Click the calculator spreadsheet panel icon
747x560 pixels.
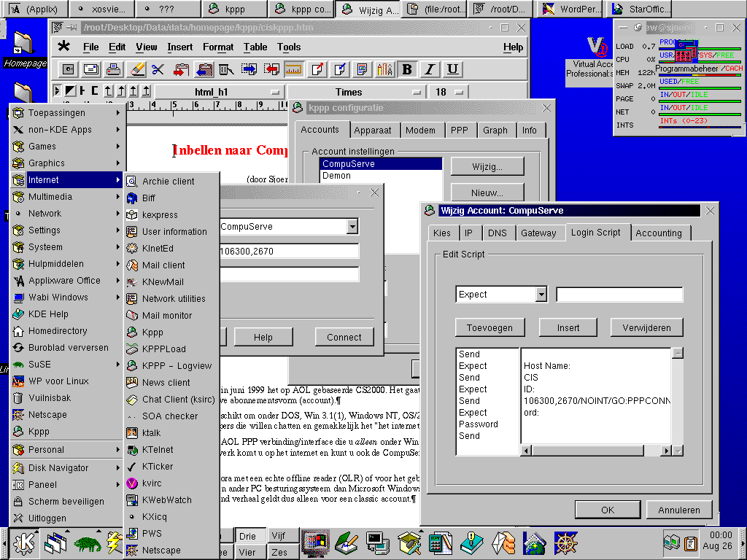coord(440,542)
